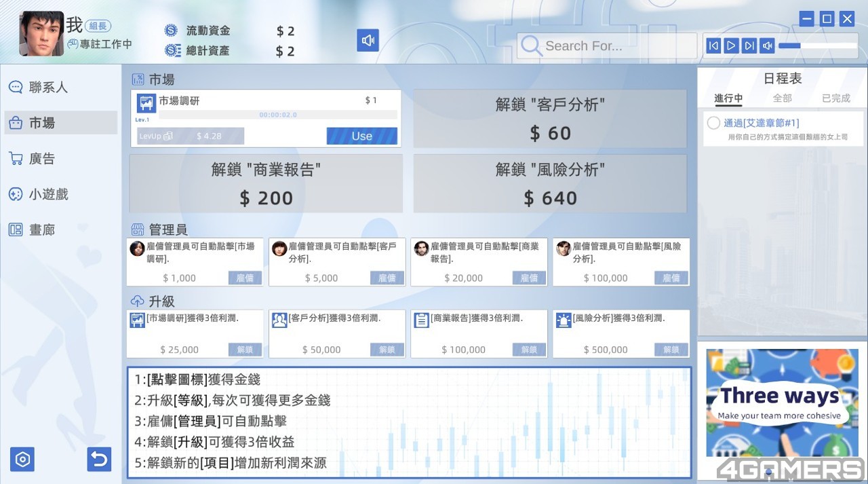Select the 通過[艾達章節#1] task radio circle
The height and width of the screenshot is (484, 868).
713,124
